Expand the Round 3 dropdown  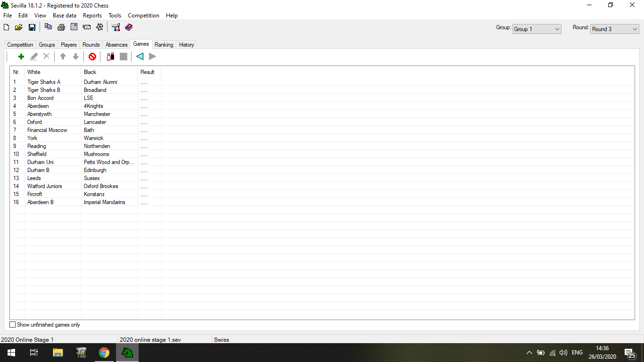pyautogui.click(x=615, y=29)
